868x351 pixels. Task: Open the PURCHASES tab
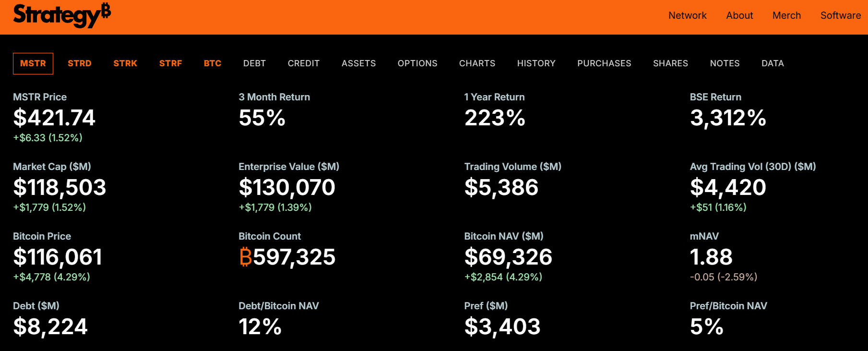coord(604,63)
